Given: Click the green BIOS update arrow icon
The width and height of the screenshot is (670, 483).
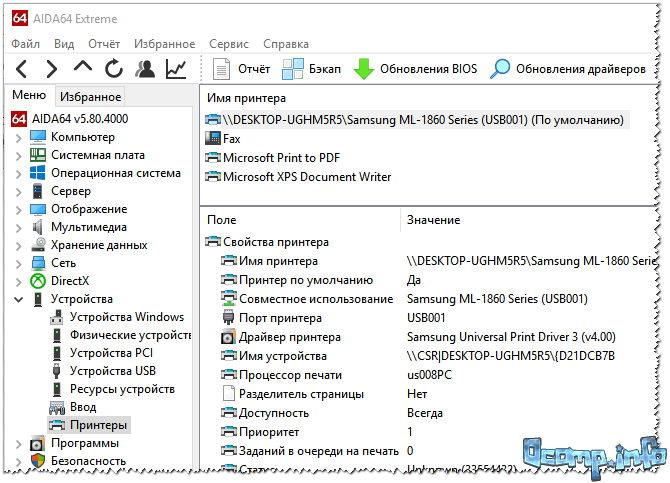Looking at the screenshot, I should click(364, 69).
